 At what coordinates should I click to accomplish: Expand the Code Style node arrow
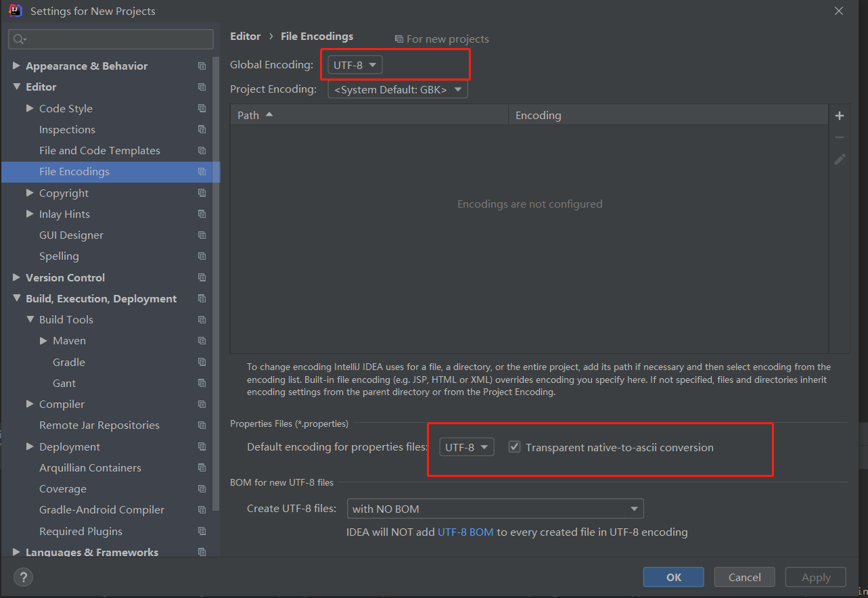[30, 108]
